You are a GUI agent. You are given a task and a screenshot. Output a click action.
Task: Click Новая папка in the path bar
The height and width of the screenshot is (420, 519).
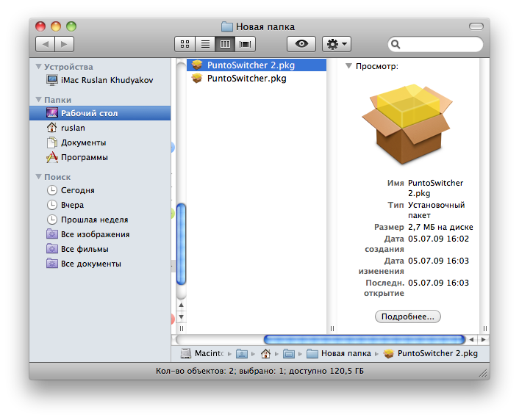click(x=339, y=353)
